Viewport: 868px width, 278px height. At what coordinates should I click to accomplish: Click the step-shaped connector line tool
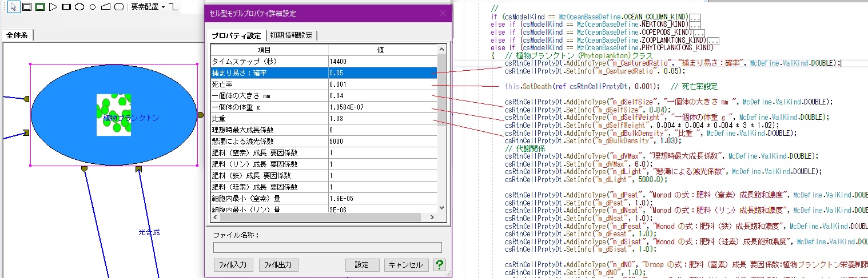coord(173,7)
